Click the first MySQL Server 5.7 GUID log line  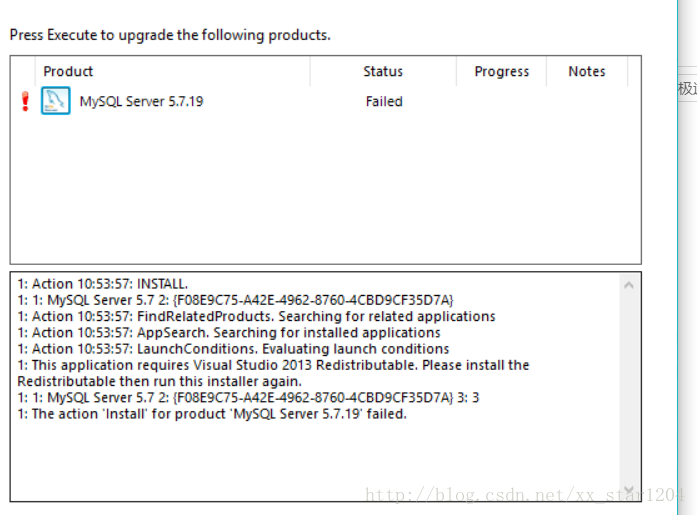coord(235,300)
